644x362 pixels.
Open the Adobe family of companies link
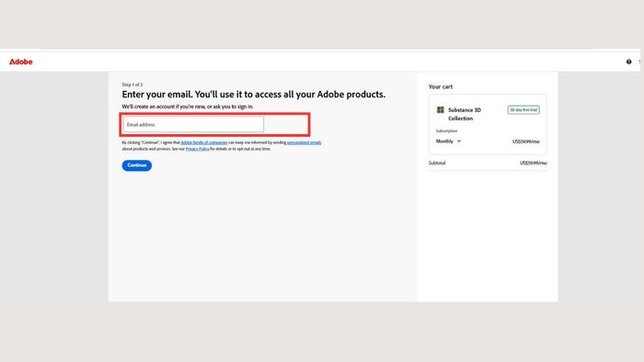(204, 142)
